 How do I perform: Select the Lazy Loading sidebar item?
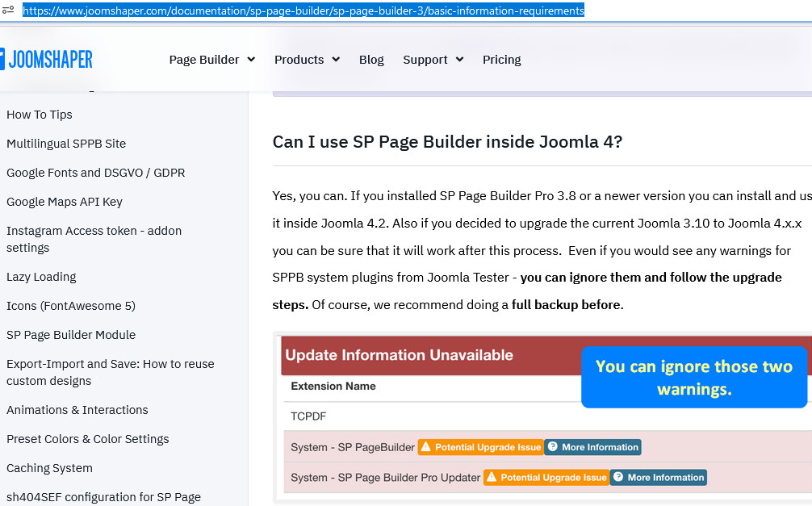pyautogui.click(x=41, y=277)
